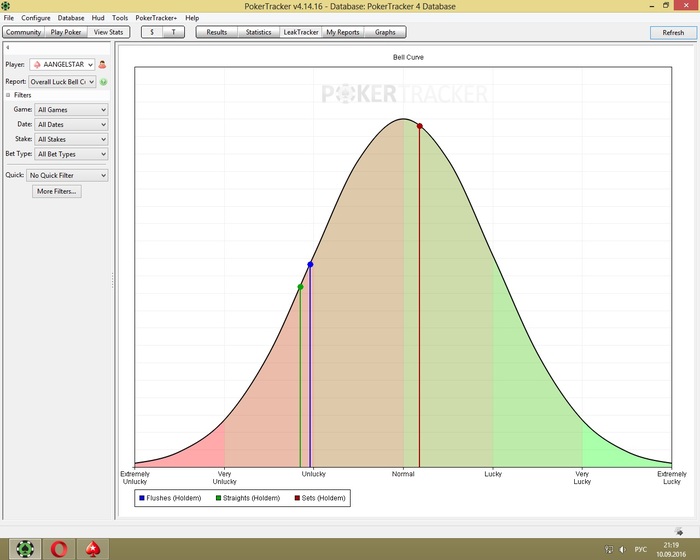Viewport: 700px width, 560px height.
Task: Collapse the Filters section
Action: click(x=8, y=95)
